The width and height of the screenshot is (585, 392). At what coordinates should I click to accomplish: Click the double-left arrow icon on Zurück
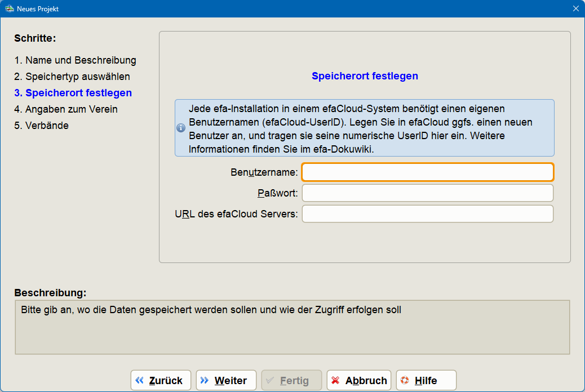[x=140, y=380]
